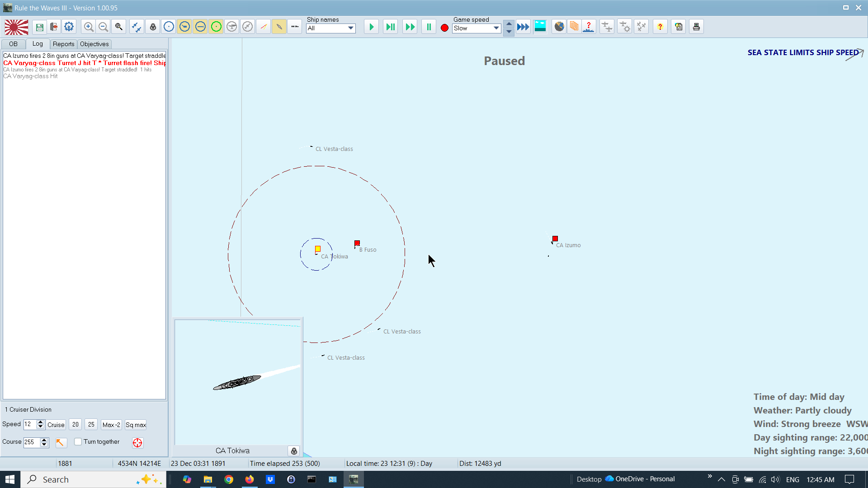Open the globe world map icon
This screenshot has height=488, width=868.
click(559, 27)
